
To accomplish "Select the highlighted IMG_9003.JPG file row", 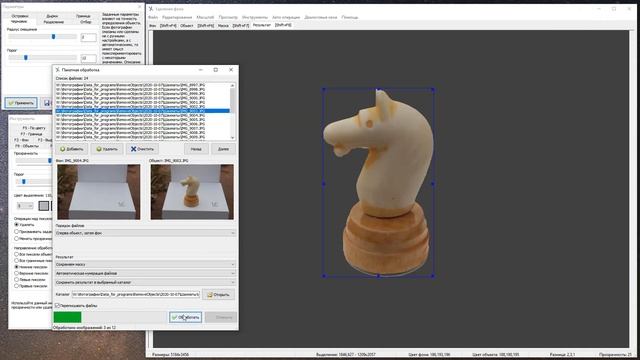I will coord(142,111).
